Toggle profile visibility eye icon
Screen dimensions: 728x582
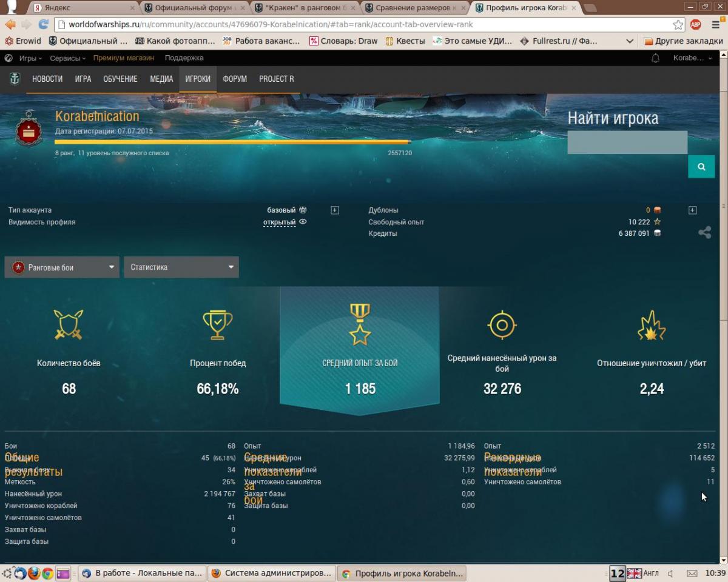tap(303, 222)
